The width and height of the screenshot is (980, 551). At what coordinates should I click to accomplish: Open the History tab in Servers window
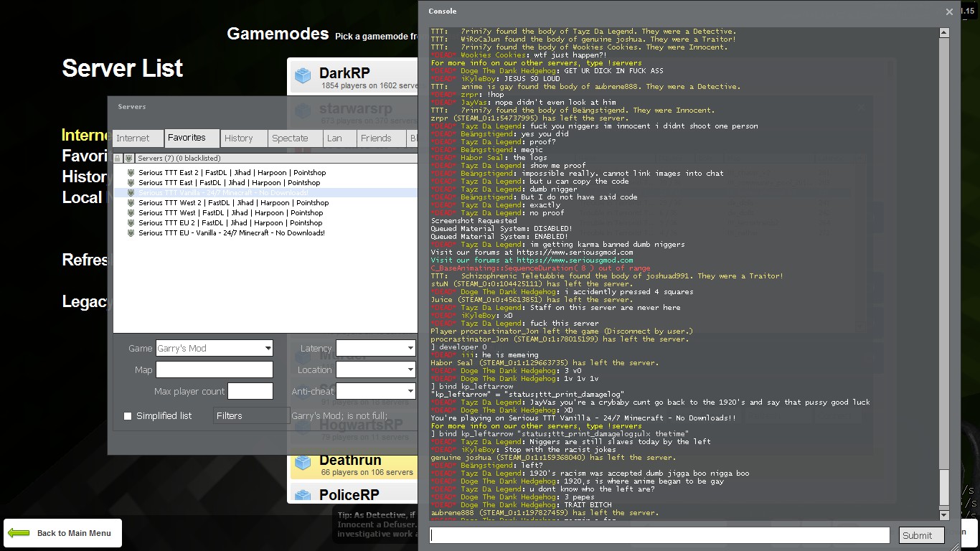tap(239, 138)
